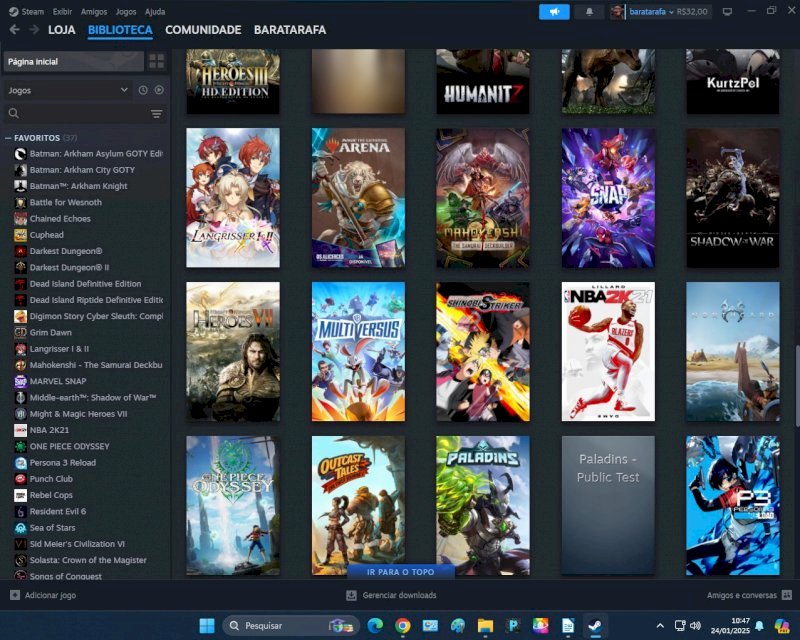Screen dimensions: 800x640
Task: Click the NBA 2K21 sidebar icon
Action: (20, 430)
